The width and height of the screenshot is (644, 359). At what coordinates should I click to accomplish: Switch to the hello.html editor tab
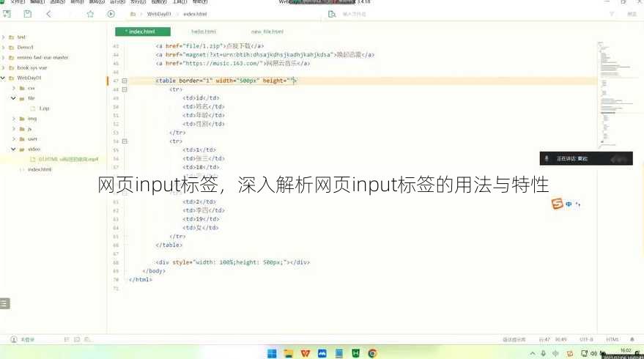pos(203,32)
